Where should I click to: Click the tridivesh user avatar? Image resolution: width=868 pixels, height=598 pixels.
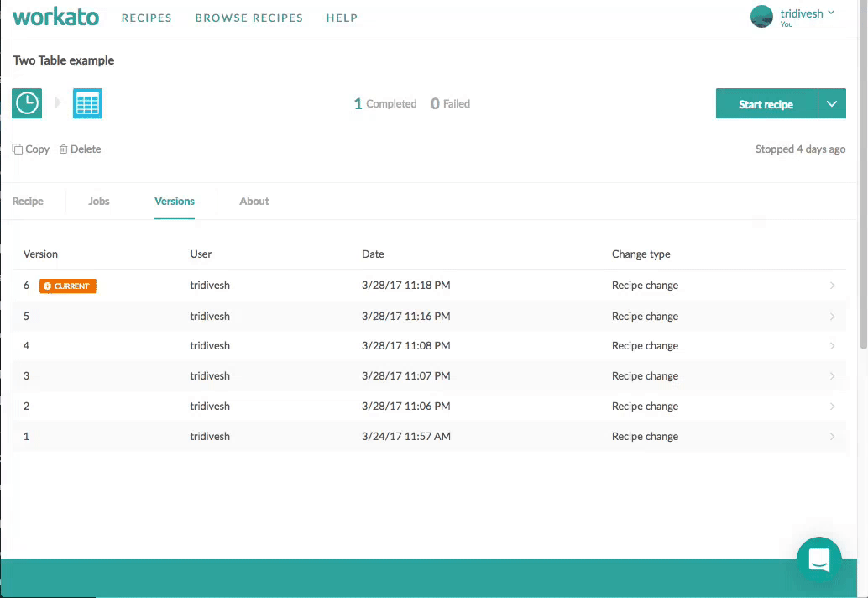tap(761, 17)
